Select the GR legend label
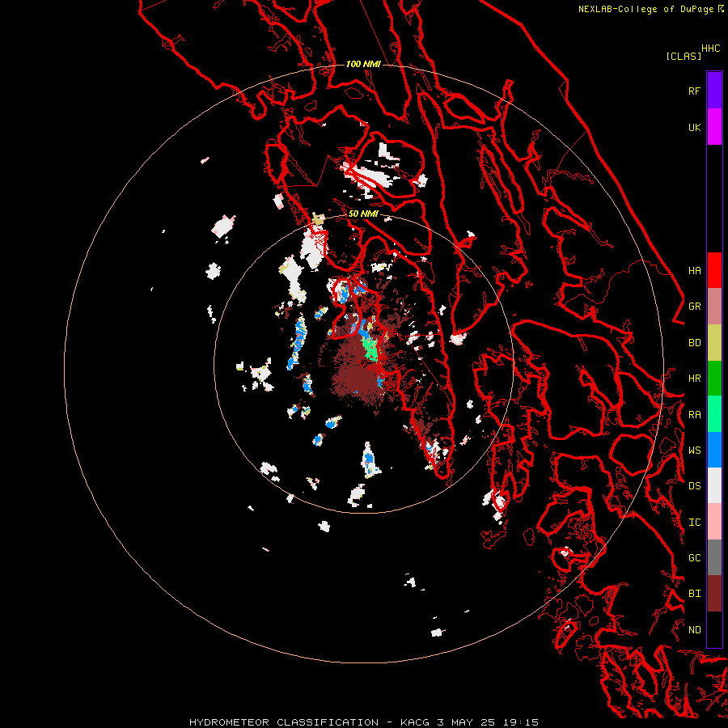The height and width of the screenshot is (728, 728). click(x=694, y=307)
